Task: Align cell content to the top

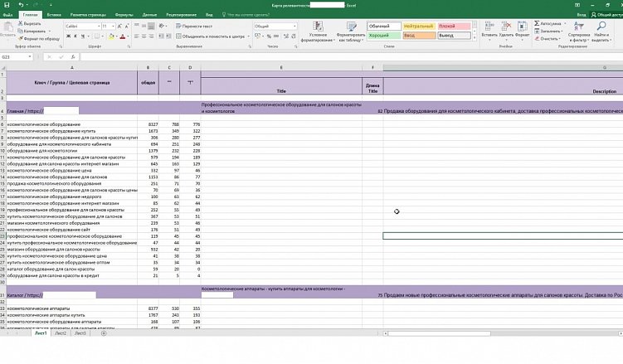Action: click(x=137, y=26)
